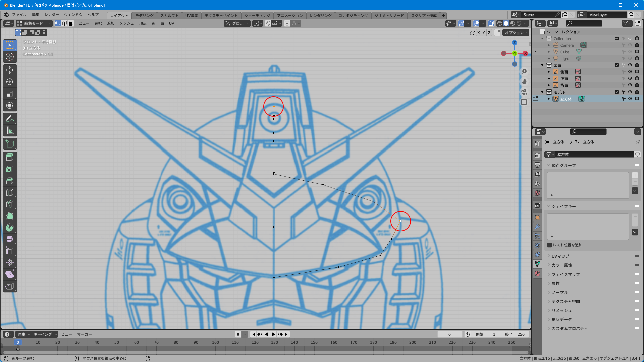
Task: Click the オプション button
Action: [x=516, y=33]
